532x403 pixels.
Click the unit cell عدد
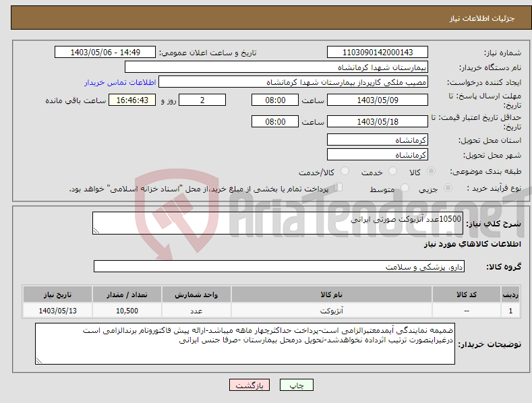point(196,311)
